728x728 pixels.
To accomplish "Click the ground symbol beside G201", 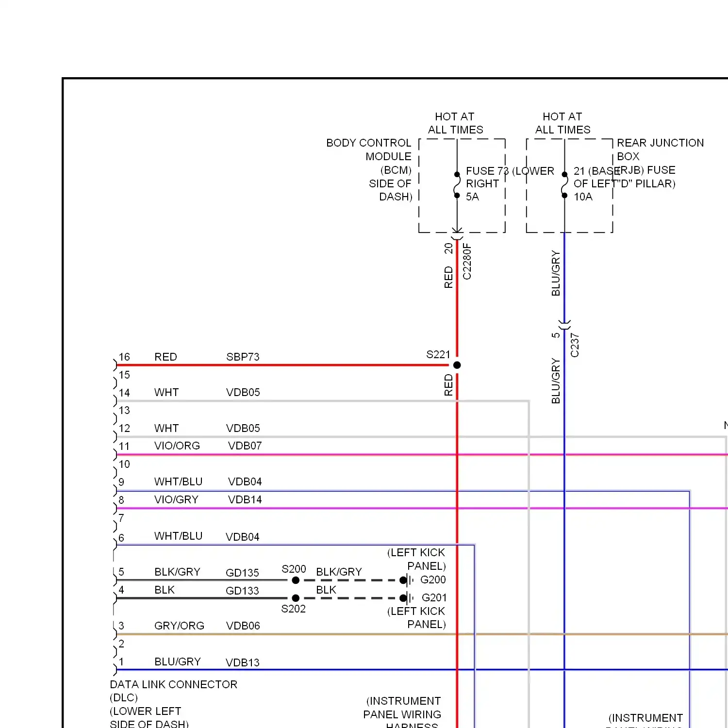I will [x=408, y=598].
